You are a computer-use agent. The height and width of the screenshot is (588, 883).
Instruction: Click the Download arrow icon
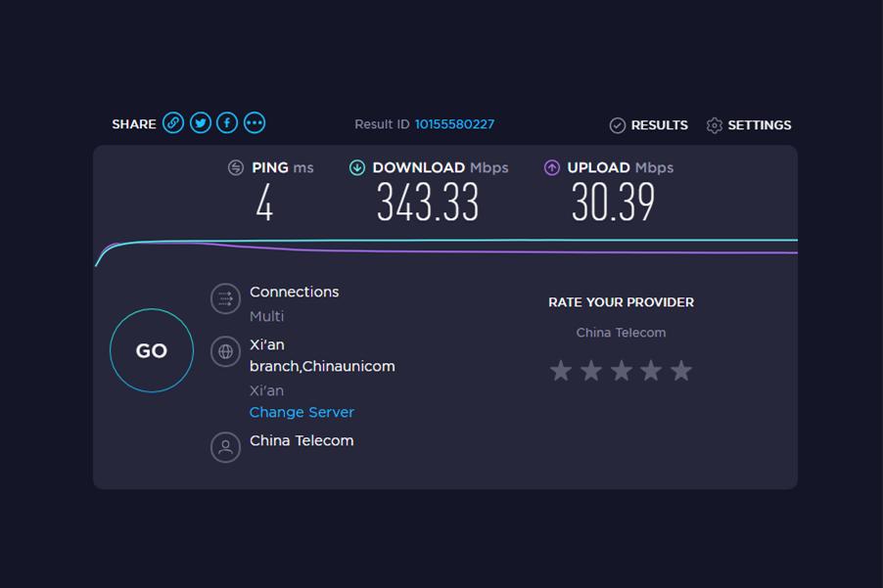[356, 167]
